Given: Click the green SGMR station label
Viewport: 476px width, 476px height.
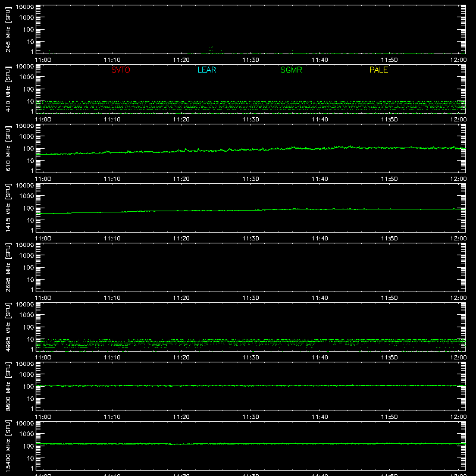Looking at the screenshot, I should point(291,70).
